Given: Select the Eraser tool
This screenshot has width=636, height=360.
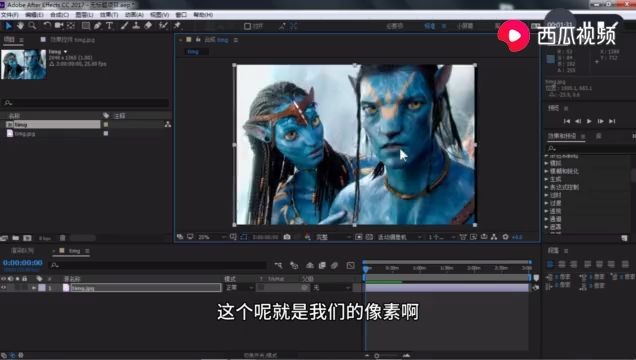Looking at the screenshot, I should pyautogui.click(x=148, y=26).
